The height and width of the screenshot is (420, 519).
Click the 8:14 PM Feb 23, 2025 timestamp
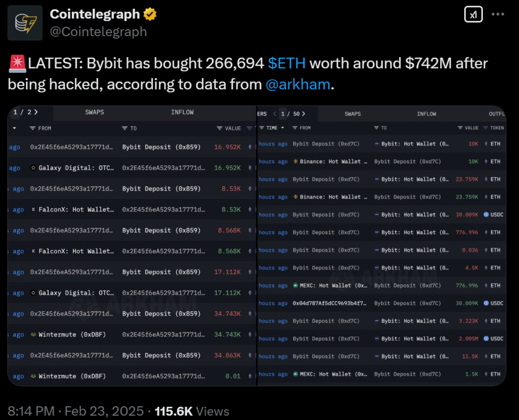[76, 410]
